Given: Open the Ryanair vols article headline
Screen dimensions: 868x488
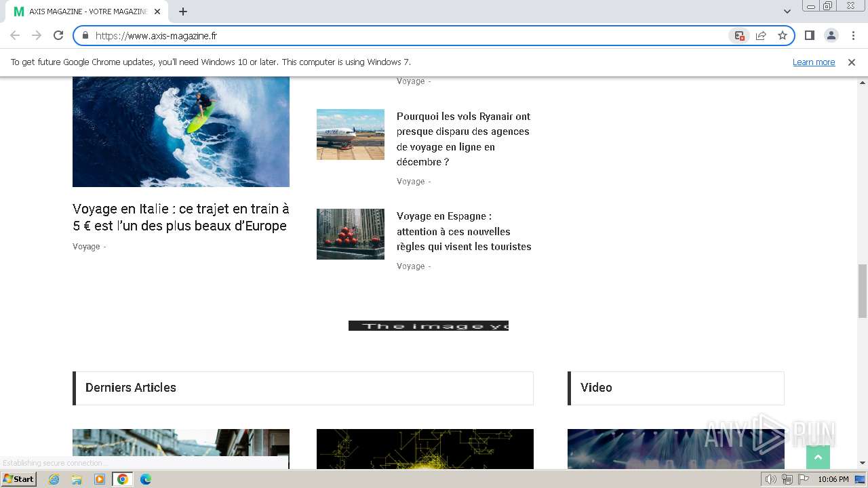Looking at the screenshot, I should click(464, 139).
